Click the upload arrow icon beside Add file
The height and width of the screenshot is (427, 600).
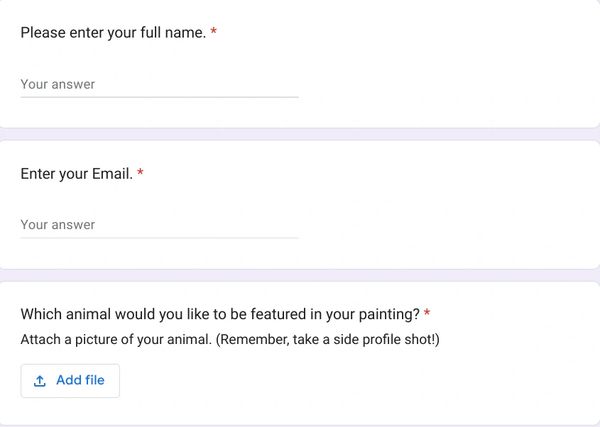(40, 381)
